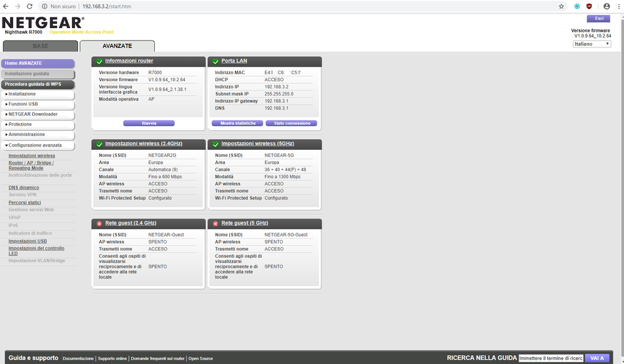The width and height of the screenshot is (624, 364).
Task: Open the Chrome profile avatar icon
Action: [607, 6]
